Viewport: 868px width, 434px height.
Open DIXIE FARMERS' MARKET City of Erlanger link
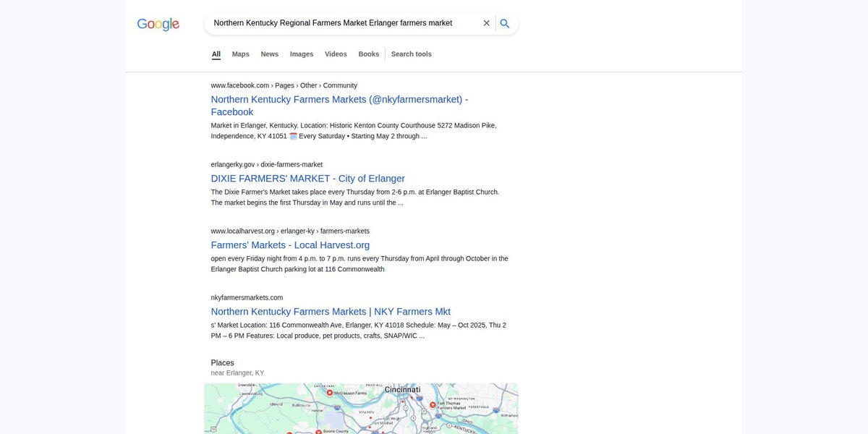tap(308, 179)
